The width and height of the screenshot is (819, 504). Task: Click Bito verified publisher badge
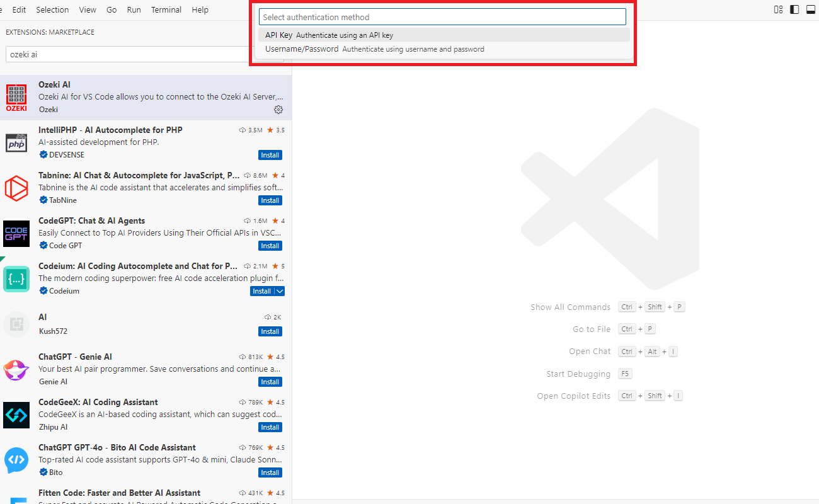(x=43, y=472)
